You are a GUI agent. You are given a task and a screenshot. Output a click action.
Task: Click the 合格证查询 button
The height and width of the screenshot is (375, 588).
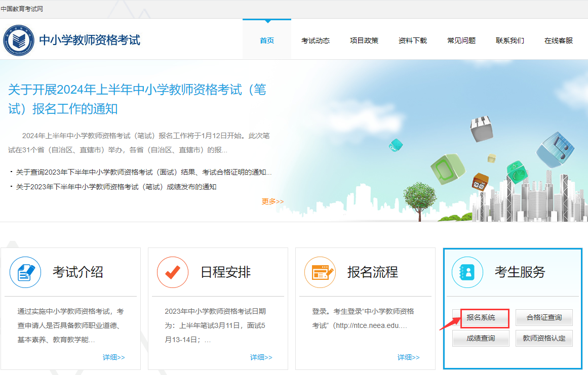point(544,318)
